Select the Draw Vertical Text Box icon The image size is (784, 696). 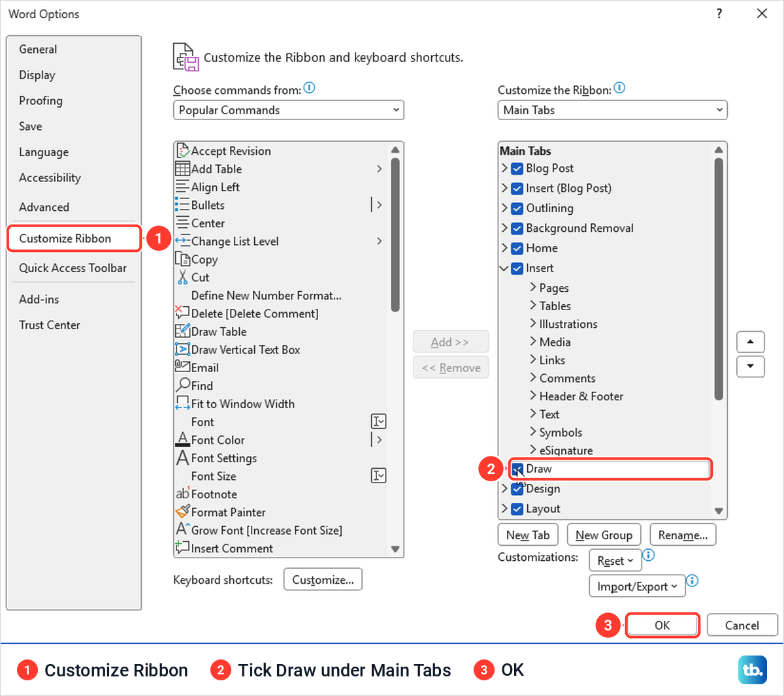182,349
